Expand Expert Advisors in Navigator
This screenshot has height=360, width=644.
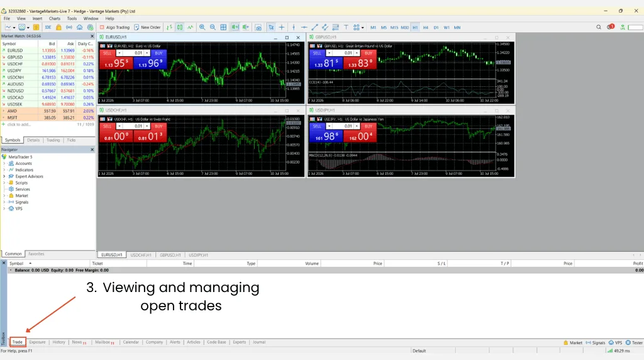coord(4,176)
